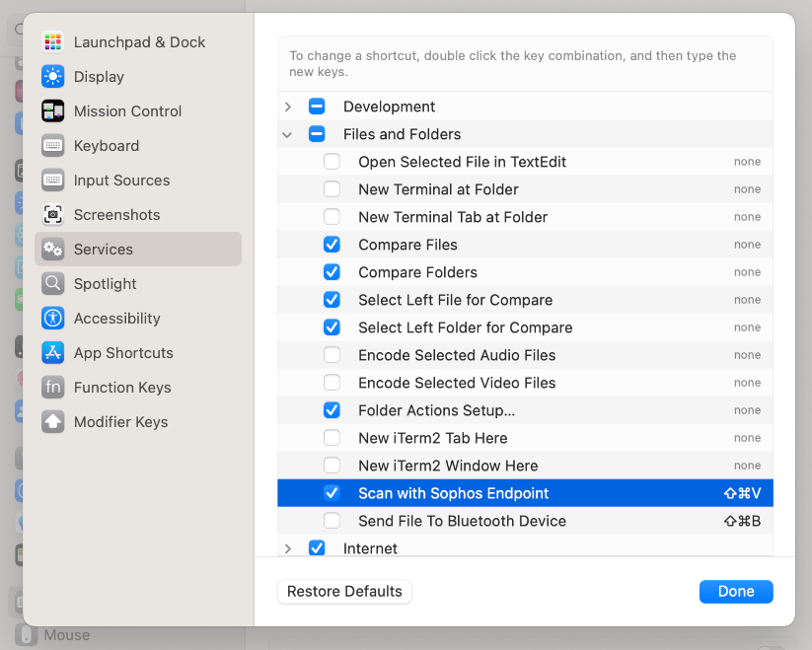Image resolution: width=812 pixels, height=650 pixels.
Task: Disable Scan with Sophos Endpoint checkbox
Action: pos(332,493)
